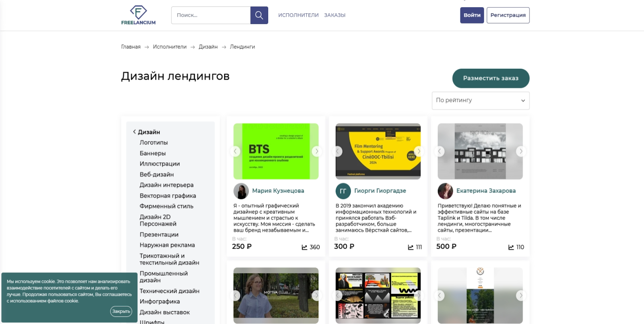Open Екатерина Захарова's avatar photo
This screenshot has height=324, width=644.
pyautogui.click(x=446, y=191)
